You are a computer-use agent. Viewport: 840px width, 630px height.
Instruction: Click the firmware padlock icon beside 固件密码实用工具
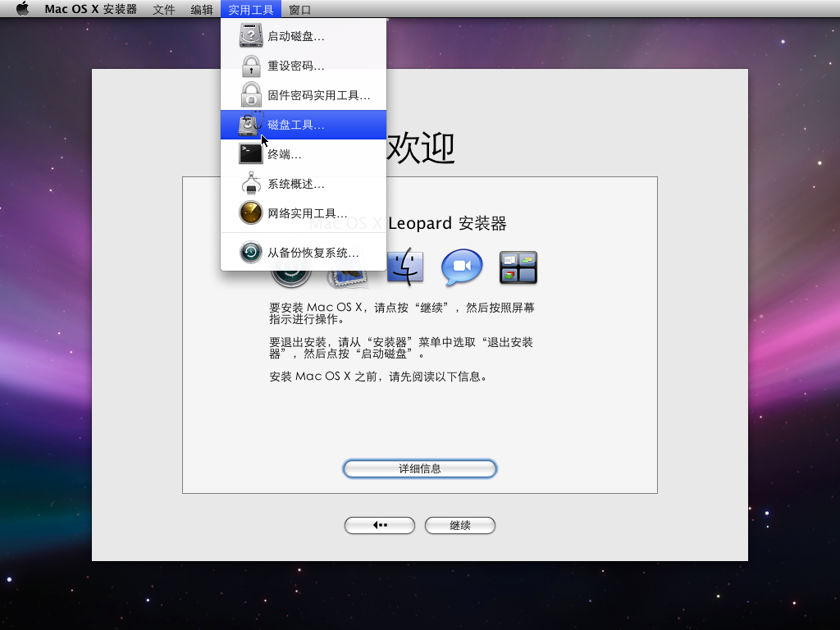pyautogui.click(x=251, y=95)
